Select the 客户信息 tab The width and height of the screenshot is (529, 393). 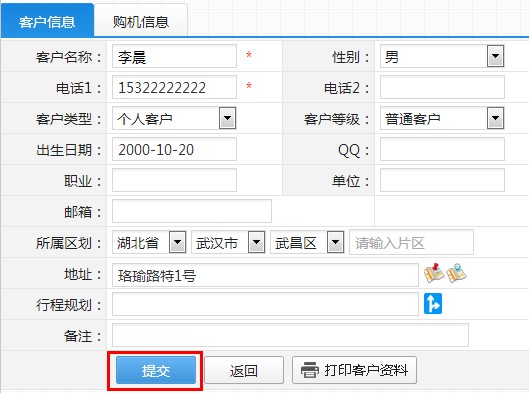tap(47, 21)
